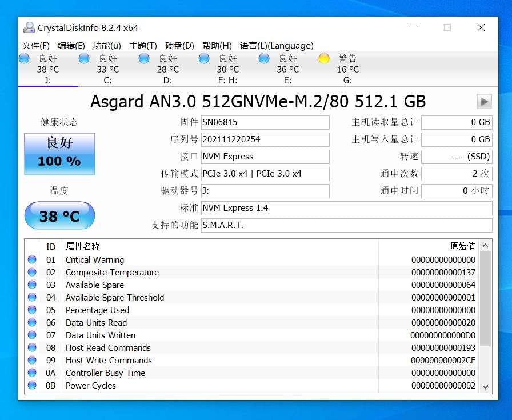Open the 文件(F) menu
The width and height of the screenshot is (512, 420).
(36, 45)
